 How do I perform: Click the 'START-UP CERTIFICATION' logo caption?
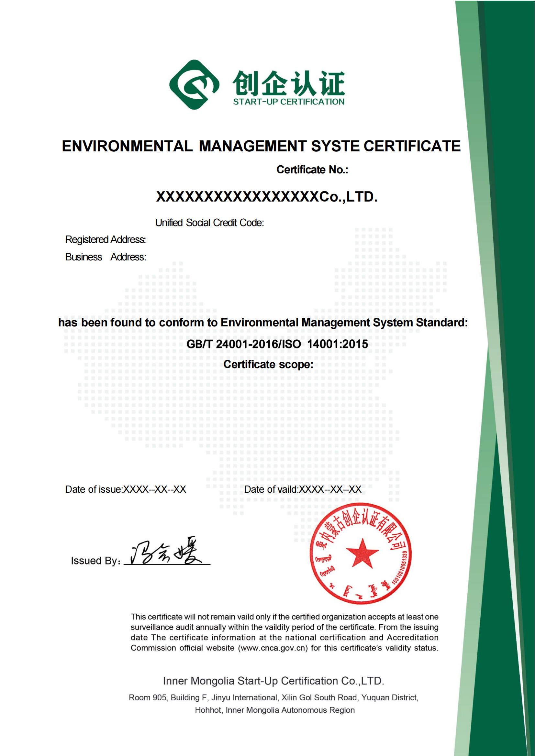(x=289, y=102)
